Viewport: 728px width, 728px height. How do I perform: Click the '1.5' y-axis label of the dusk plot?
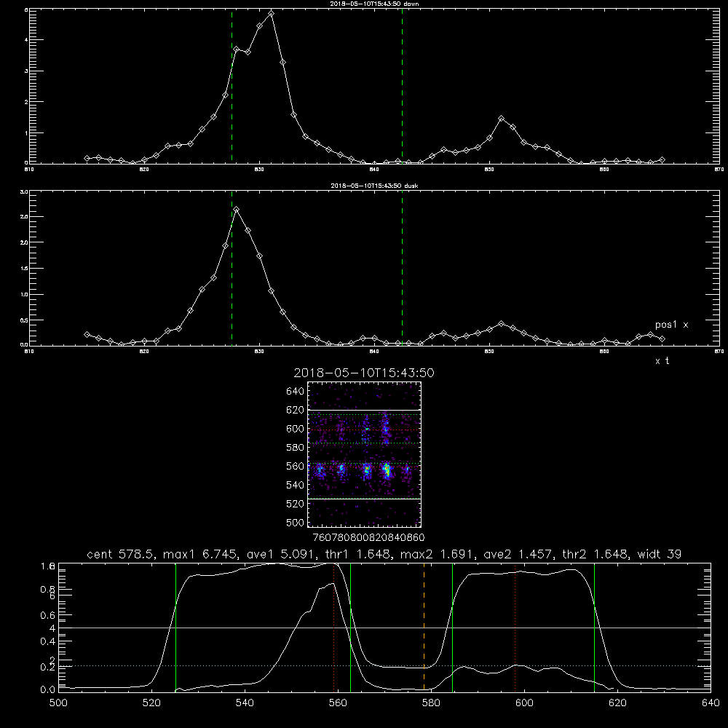[x=24, y=269]
